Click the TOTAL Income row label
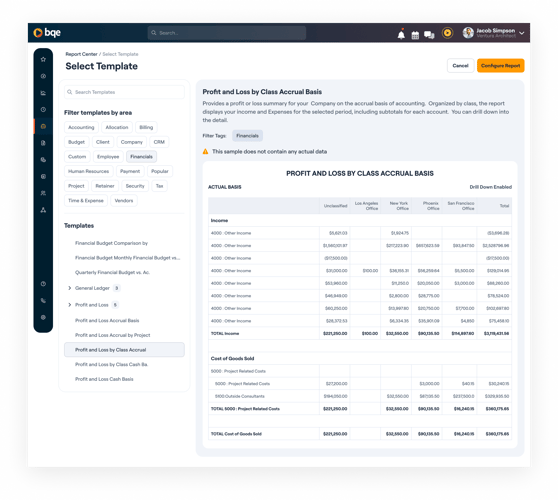The height and width of the screenshot is (500, 558). 225,333
